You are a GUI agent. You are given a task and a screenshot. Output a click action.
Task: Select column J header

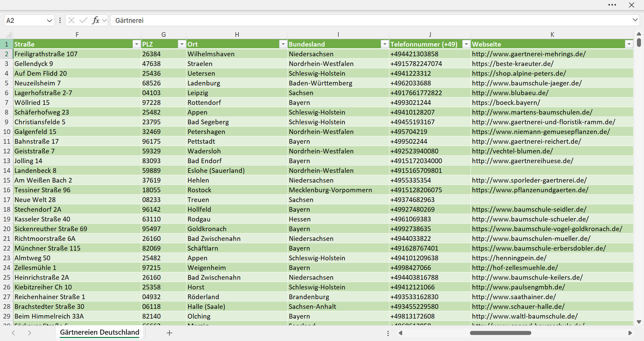point(430,34)
